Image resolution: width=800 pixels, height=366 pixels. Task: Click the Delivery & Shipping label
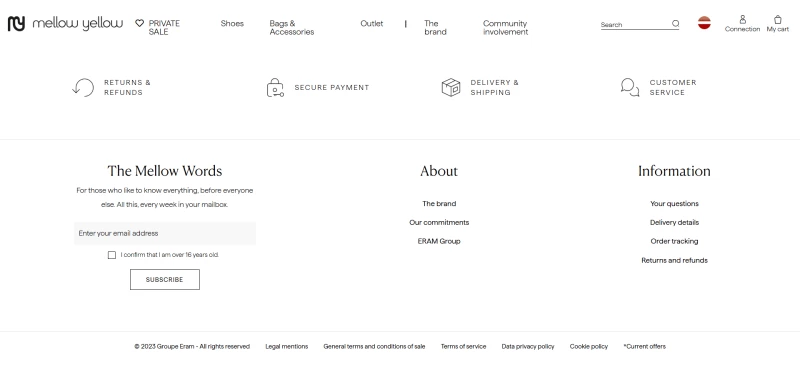coord(494,87)
